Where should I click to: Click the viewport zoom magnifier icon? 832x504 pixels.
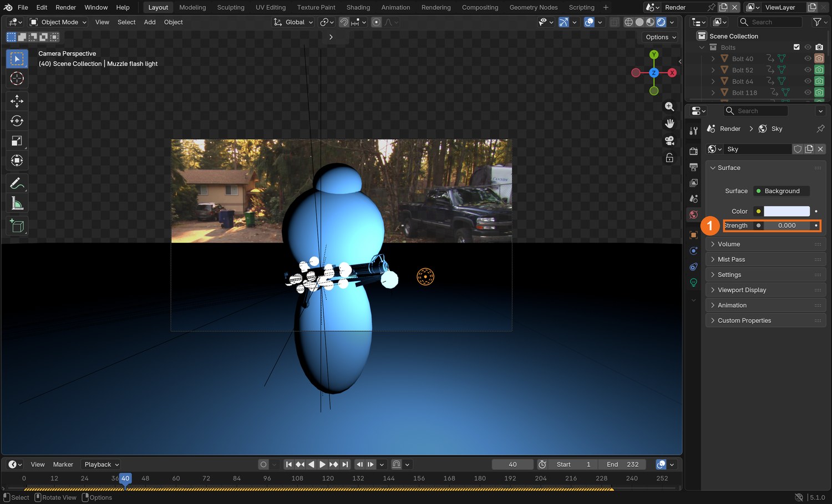669,106
